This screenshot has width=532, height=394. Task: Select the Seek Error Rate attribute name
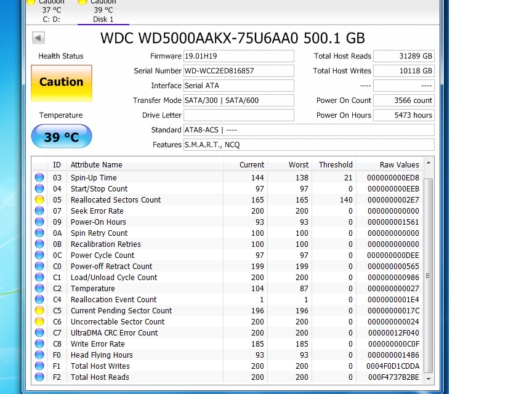tap(97, 211)
